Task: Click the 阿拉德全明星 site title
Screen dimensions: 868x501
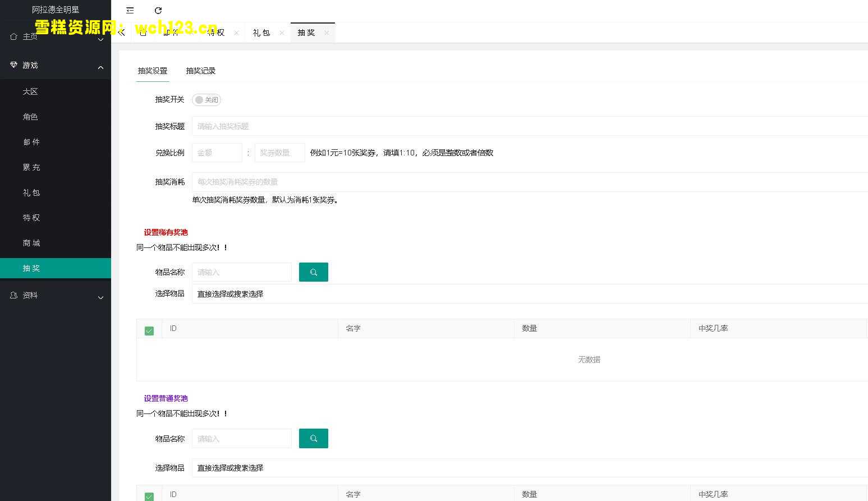Action: click(x=56, y=10)
